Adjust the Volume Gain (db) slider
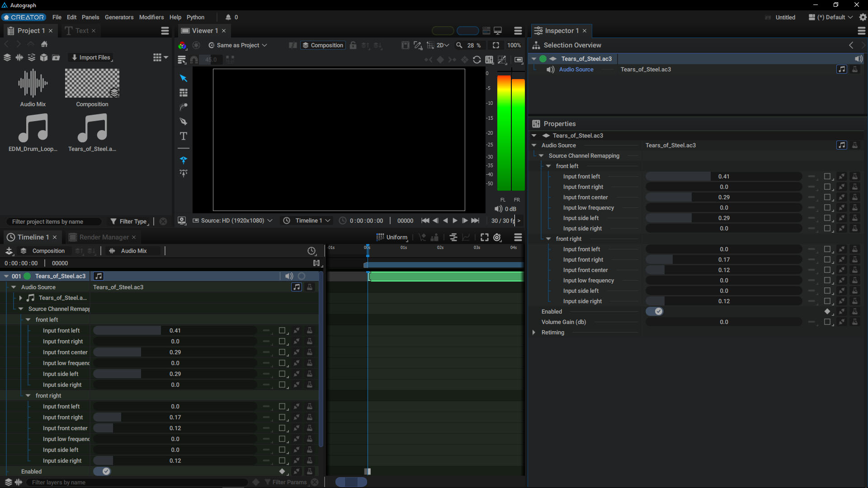868x488 pixels. pos(723,322)
